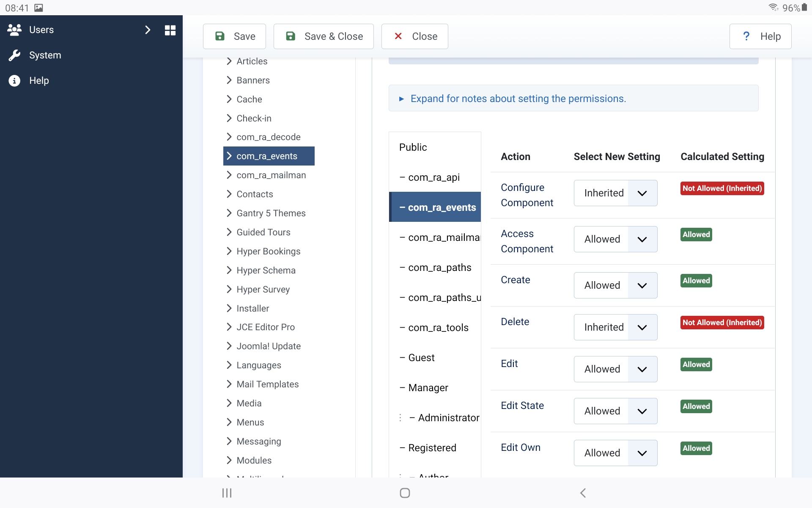Open the System wrench icon
This screenshot has height=508, width=812.
pos(14,55)
